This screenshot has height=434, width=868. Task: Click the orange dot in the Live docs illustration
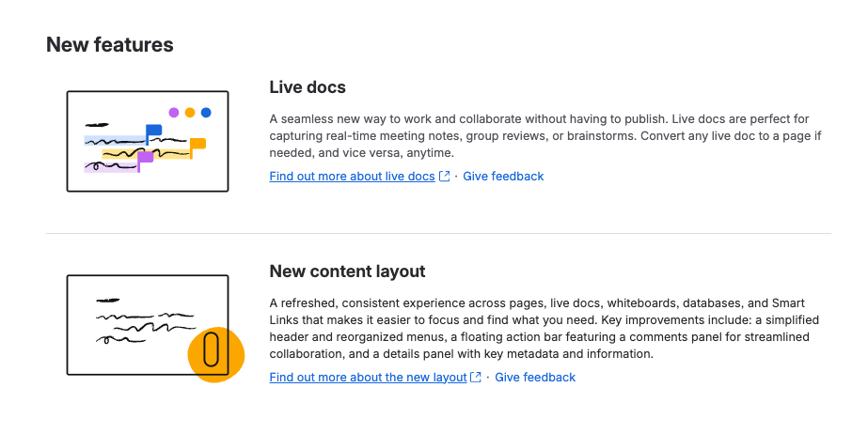click(x=190, y=113)
